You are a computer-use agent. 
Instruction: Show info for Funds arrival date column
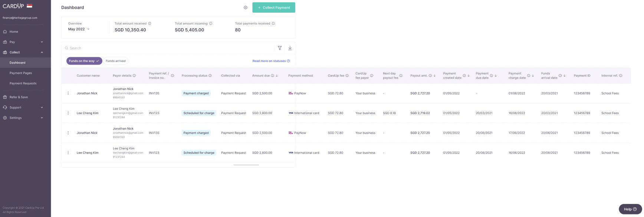[560, 75]
